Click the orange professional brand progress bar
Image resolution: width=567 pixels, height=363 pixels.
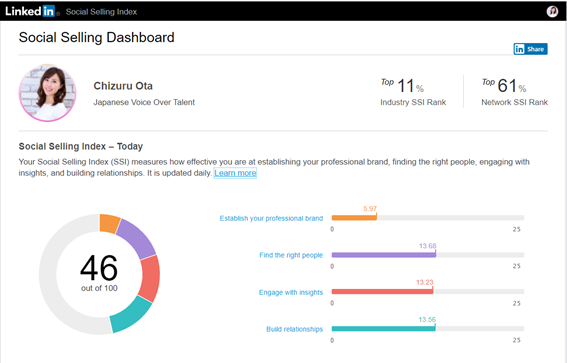click(354, 218)
